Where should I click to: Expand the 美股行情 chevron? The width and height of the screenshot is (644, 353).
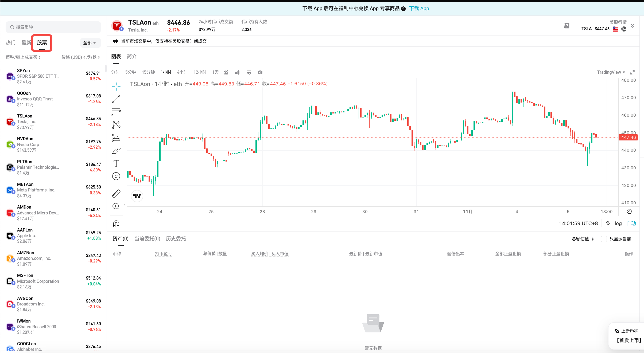632,26
